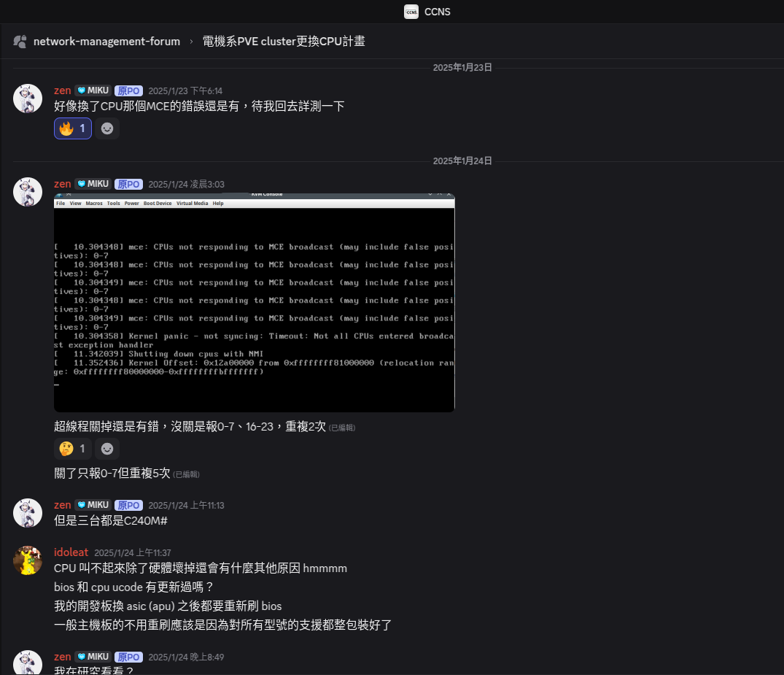Open zen's avatar on the first message
The image size is (784, 675).
point(27,98)
